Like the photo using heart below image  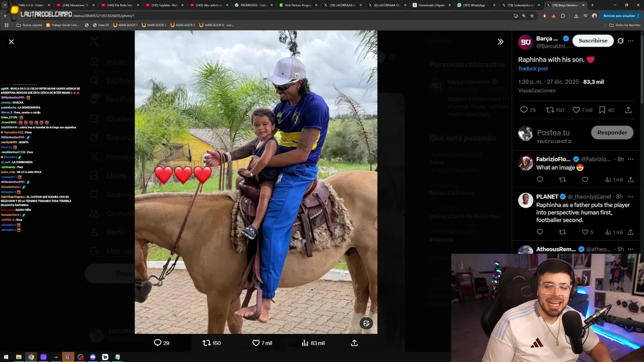[256, 343]
